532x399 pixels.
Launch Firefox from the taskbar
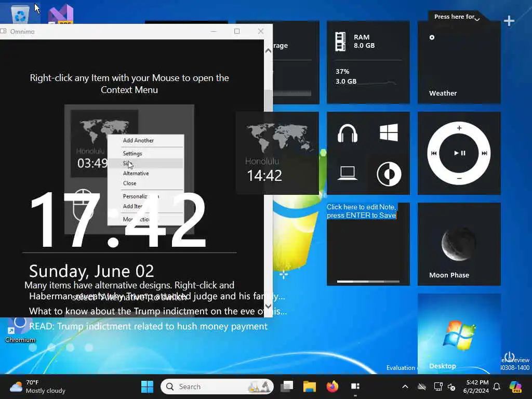click(x=332, y=387)
